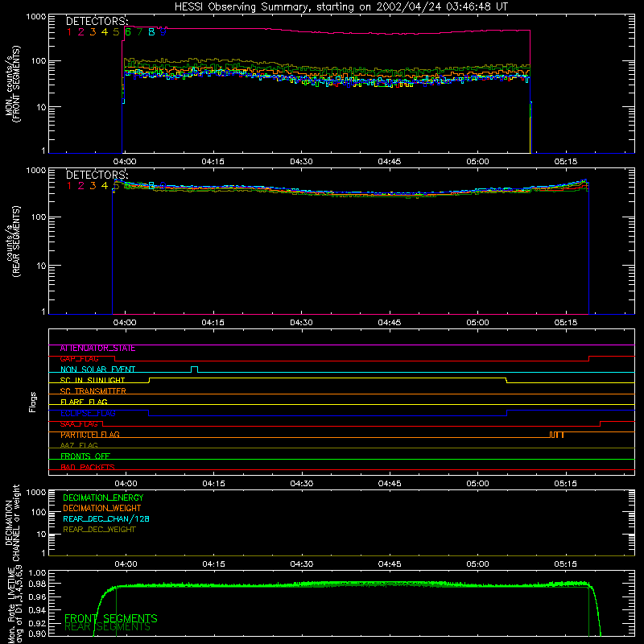Click the A47_FLAG label
The image size is (644, 644).
click(x=79, y=446)
